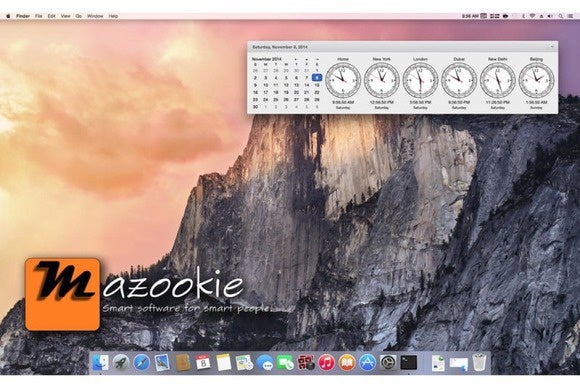This screenshot has width=580, height=388.
Task: Select November 24 in calendar
Action: 266,99
